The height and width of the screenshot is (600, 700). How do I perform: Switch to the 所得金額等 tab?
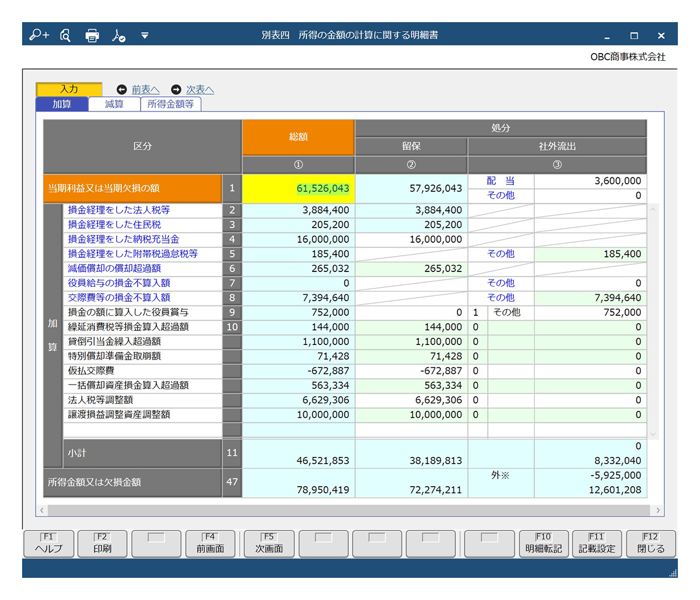click(171, 104)
